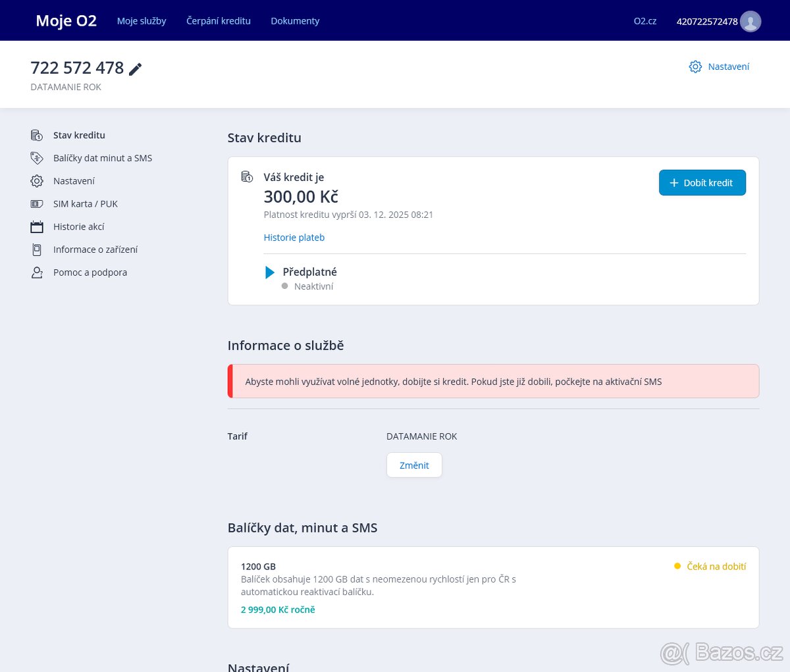View Historie akcí via calendar icon
This screenshot has height=672, width=790.
[x=38, y=226]
